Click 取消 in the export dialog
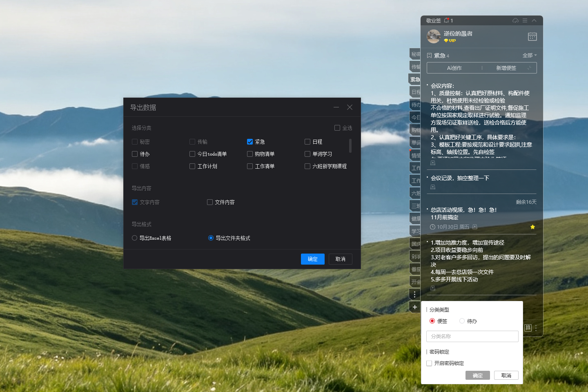Image resolution: width=588 pixels, height=392 pixels. coord(341,259)
